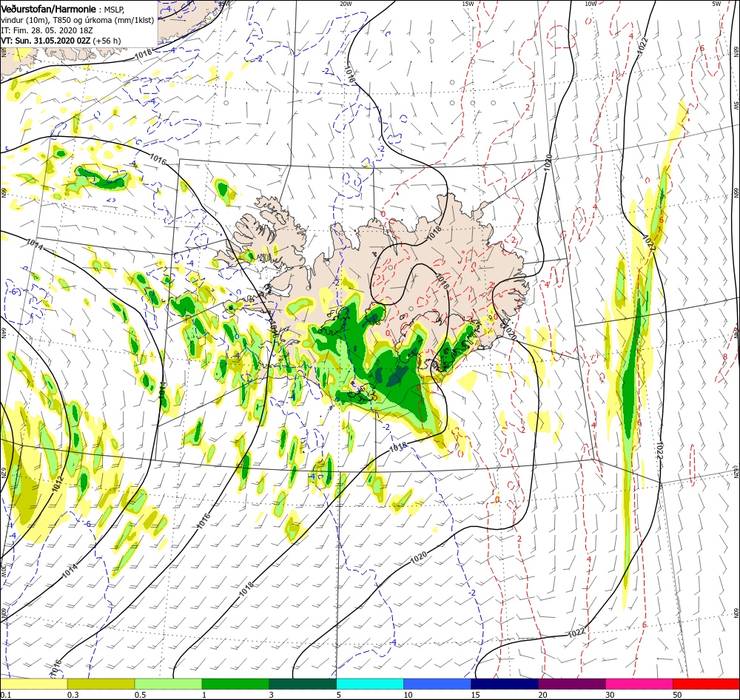The image size is (740, 700).
Task: Select the green 1 mm legend color
Action: (235, 684)
